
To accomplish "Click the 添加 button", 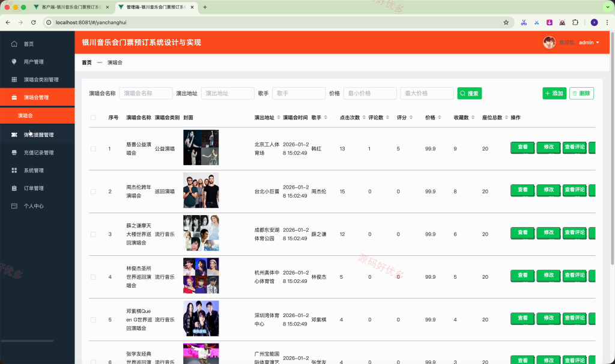I will pos(554,93).
